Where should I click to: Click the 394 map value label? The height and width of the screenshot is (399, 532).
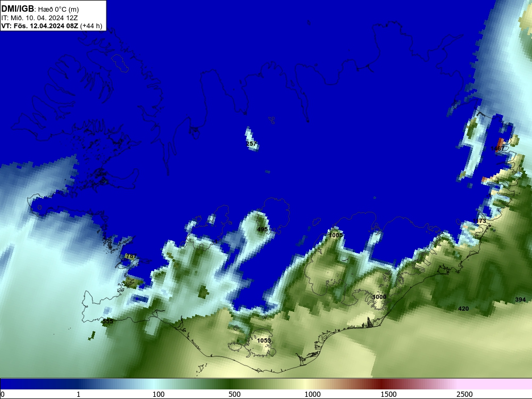pos(520,300)
